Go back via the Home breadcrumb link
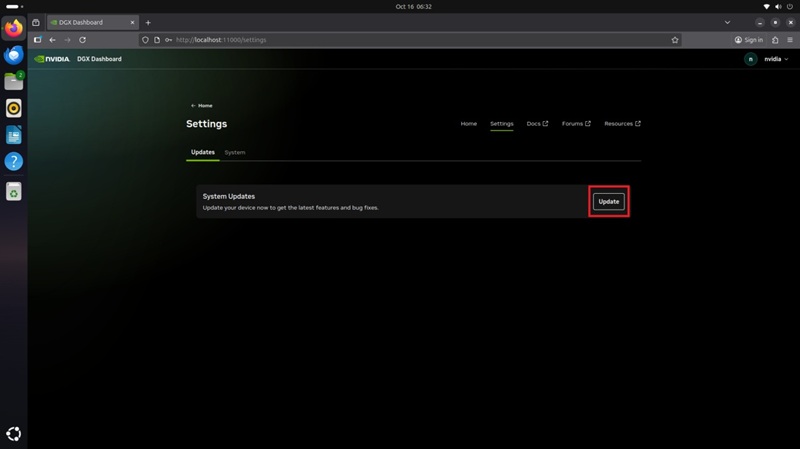This screenshot has height=449, width=800. (202, 106)
